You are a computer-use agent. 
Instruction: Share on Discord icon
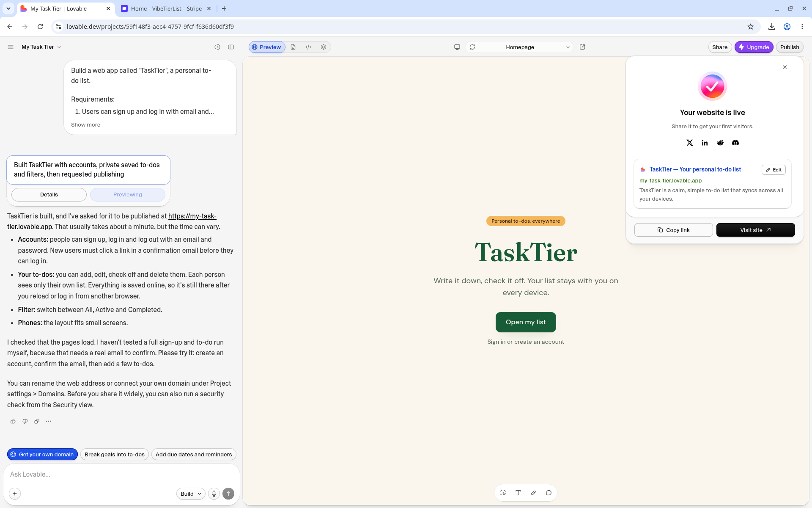point(735,143)
